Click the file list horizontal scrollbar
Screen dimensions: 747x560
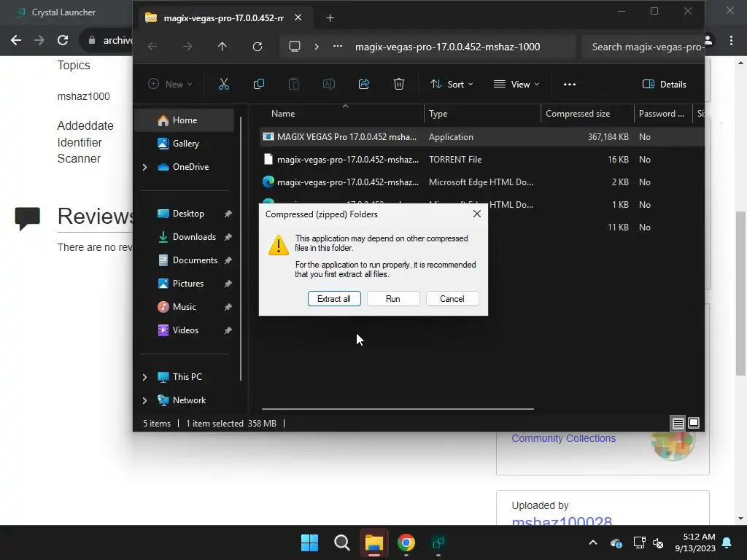398,409
